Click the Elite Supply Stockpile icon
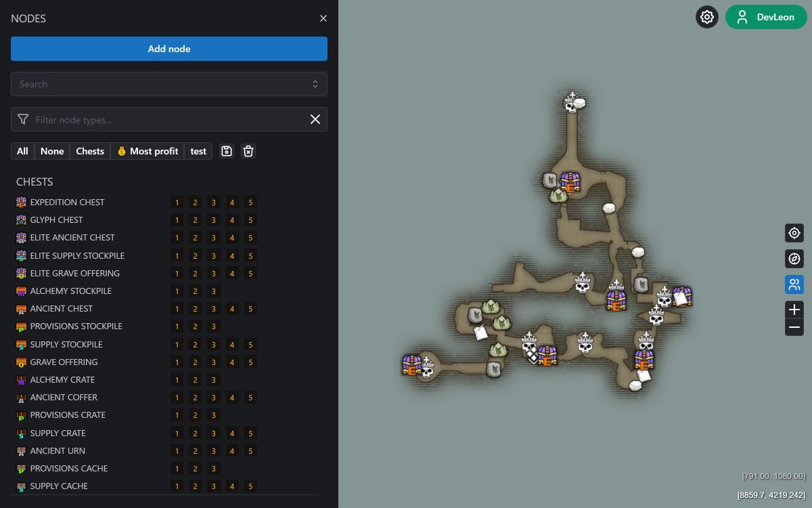This screenshot has height=508, width=812. point(21,255)
